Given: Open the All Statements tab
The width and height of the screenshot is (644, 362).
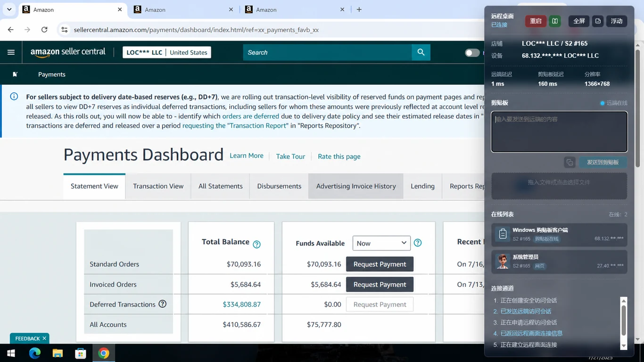Looking at the screenshot, I should coord(220,186).
